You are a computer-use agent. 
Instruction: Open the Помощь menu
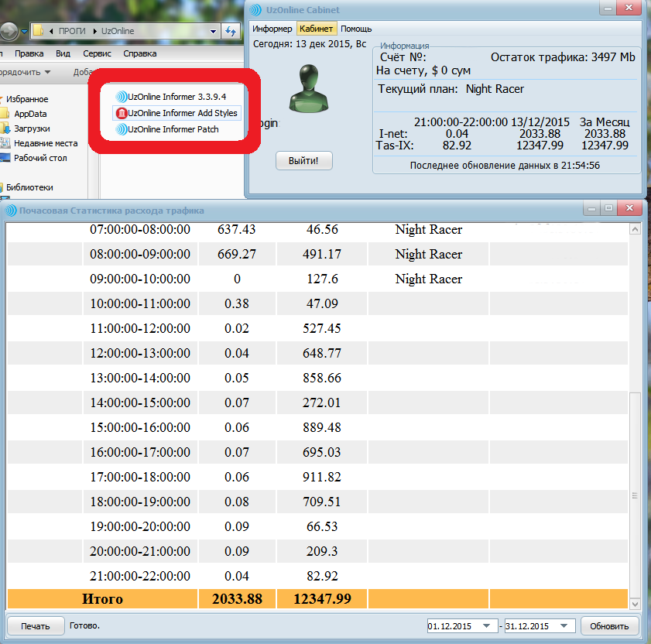[356, 29]
